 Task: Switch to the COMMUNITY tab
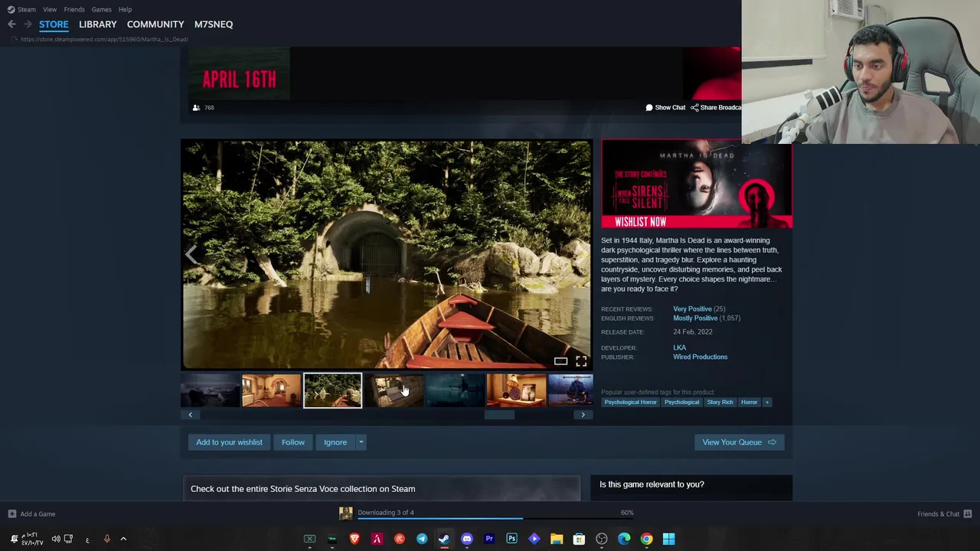155,24
